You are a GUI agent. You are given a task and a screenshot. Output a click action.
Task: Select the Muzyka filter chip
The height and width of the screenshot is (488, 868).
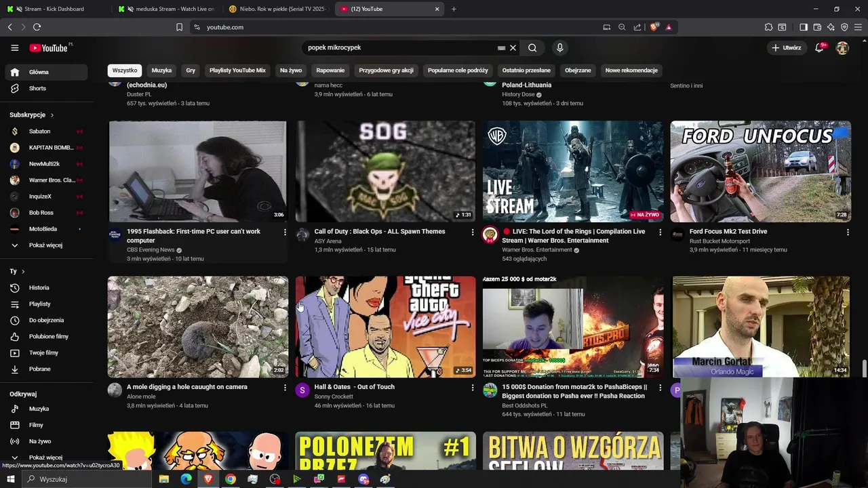[161, 70]
